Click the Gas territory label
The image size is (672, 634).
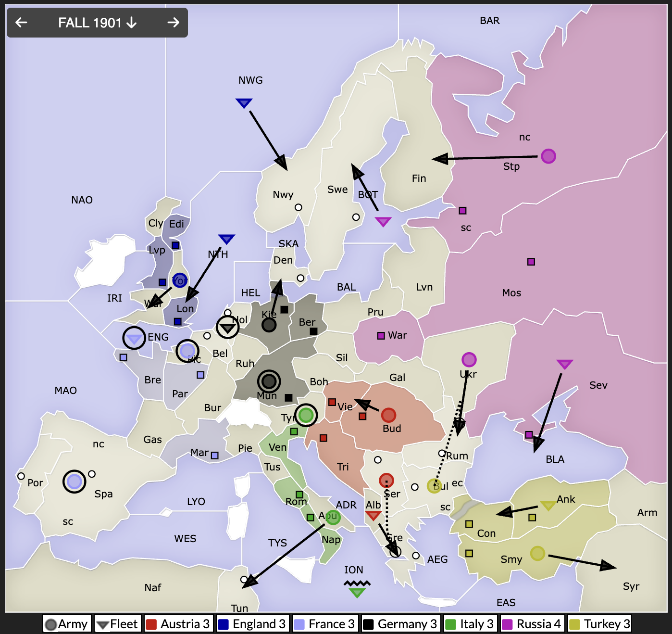152,440
